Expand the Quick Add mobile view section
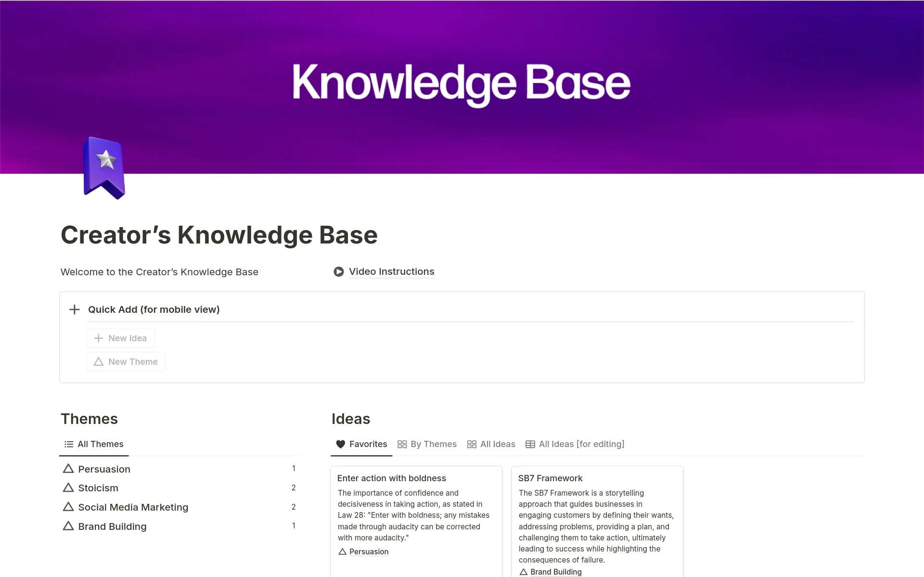 coord(75,309)
